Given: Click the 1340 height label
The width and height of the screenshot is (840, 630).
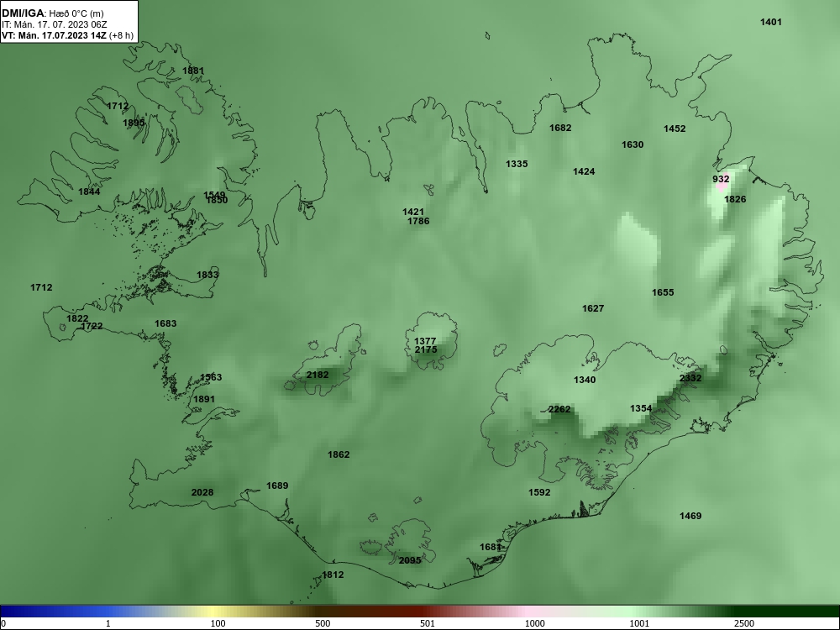Looking at the screenshot, I should [585, 380].
